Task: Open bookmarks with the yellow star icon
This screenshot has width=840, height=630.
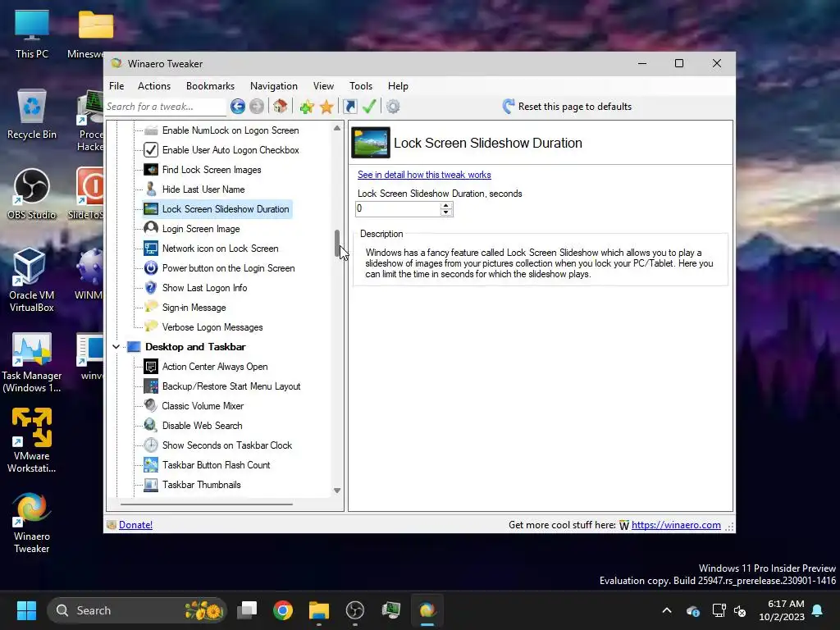Action: point(326,107)
